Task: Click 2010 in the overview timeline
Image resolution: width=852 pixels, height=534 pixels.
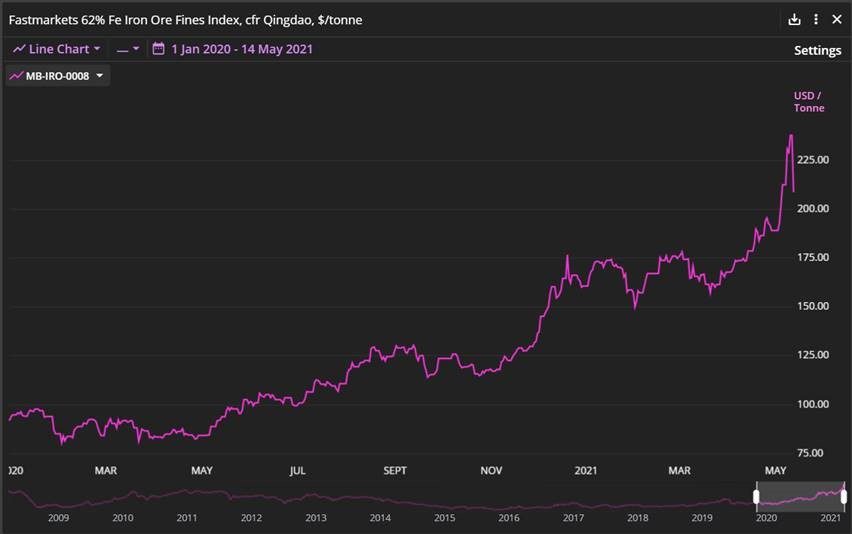Action: (x=123, y=518)
